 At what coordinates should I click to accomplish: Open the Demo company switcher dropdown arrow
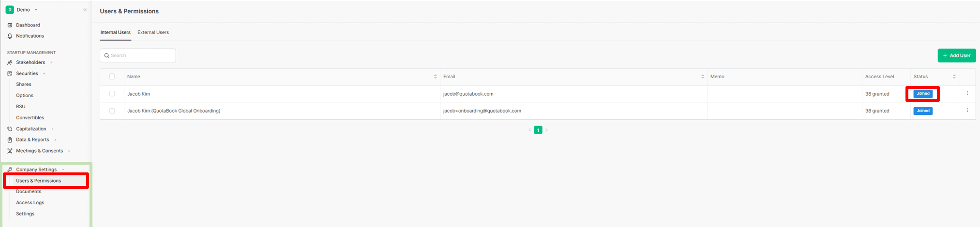[36, 10]
